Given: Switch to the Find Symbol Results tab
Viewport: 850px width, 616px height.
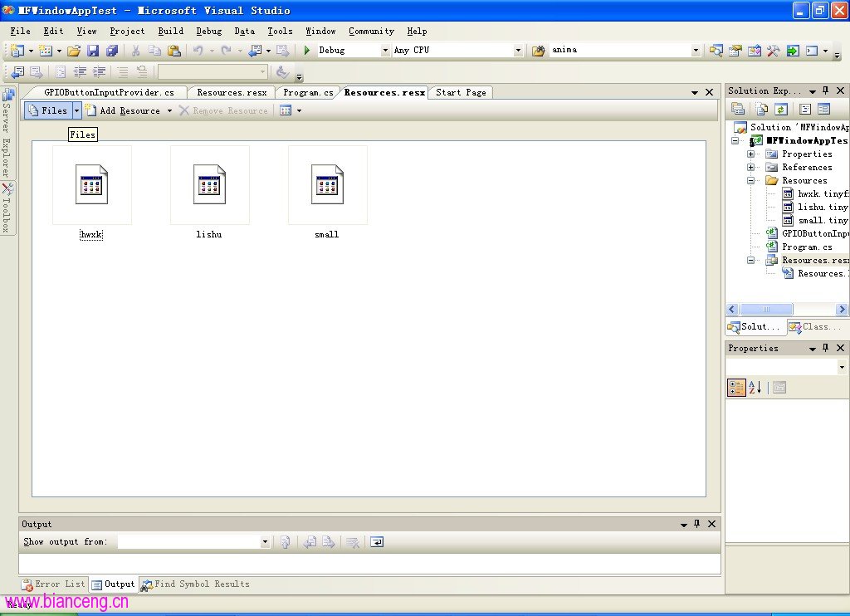Looking at the screenshot, I should tap(195, 584).
